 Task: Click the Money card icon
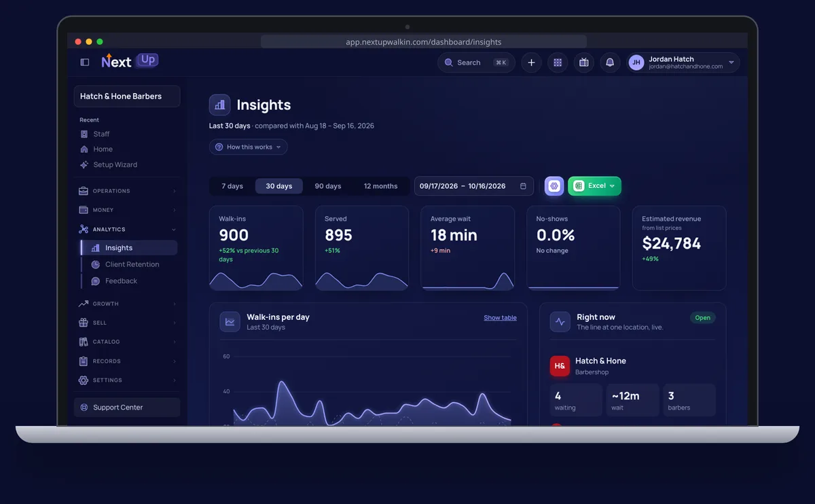pos(84,210)
